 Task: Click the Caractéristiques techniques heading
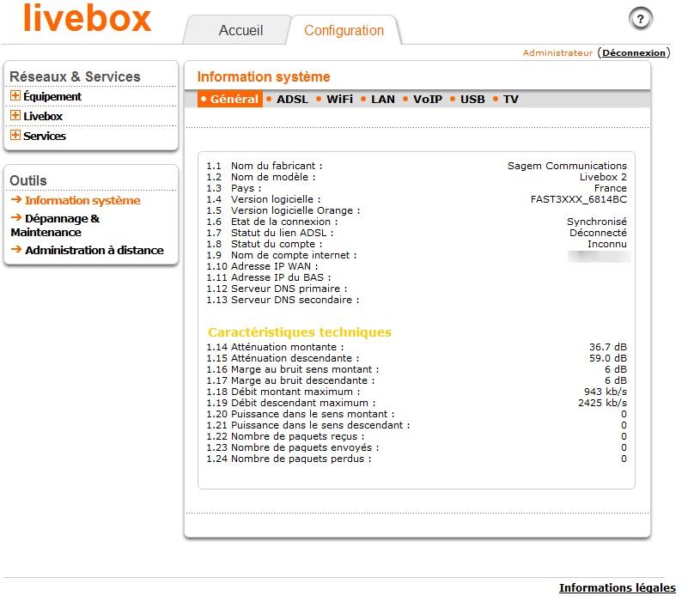pos(300,332)
